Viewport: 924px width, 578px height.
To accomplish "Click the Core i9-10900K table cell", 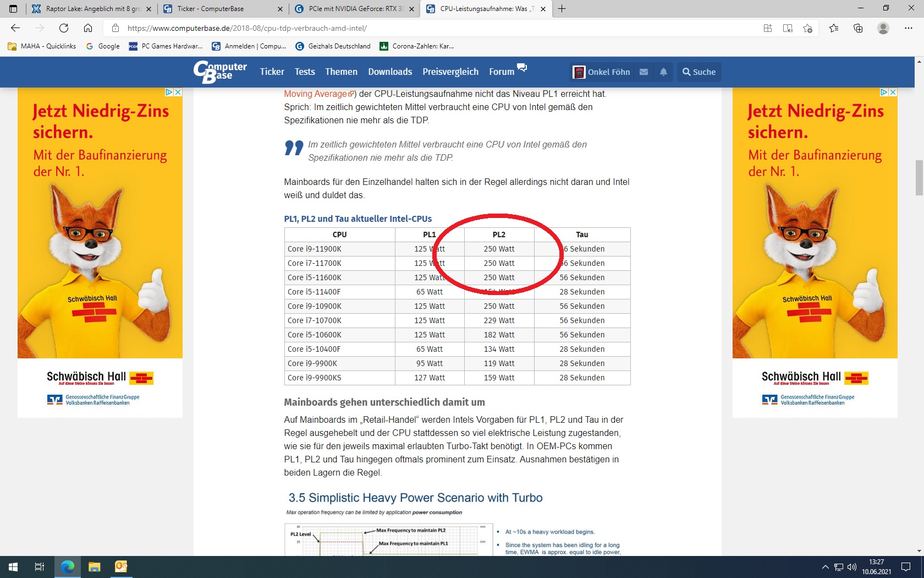I will point(340,306).
